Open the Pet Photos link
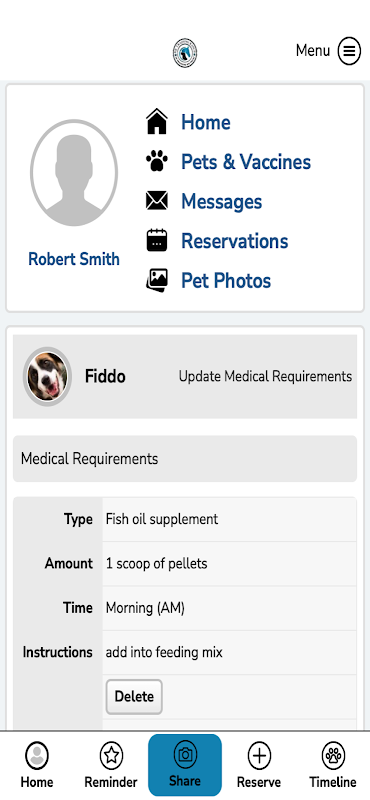The image size is (370, 800). click(226, 280)
